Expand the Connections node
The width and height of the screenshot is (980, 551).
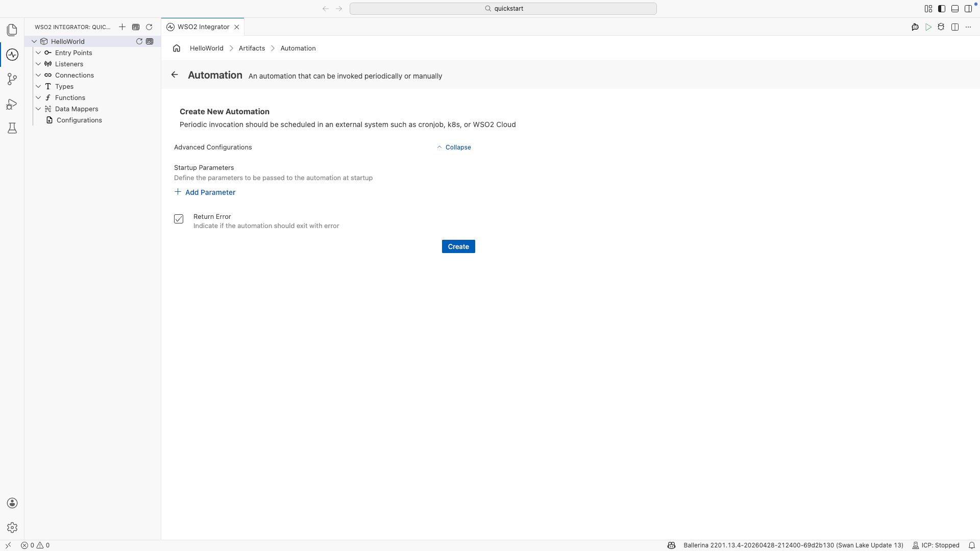[38, 75]
